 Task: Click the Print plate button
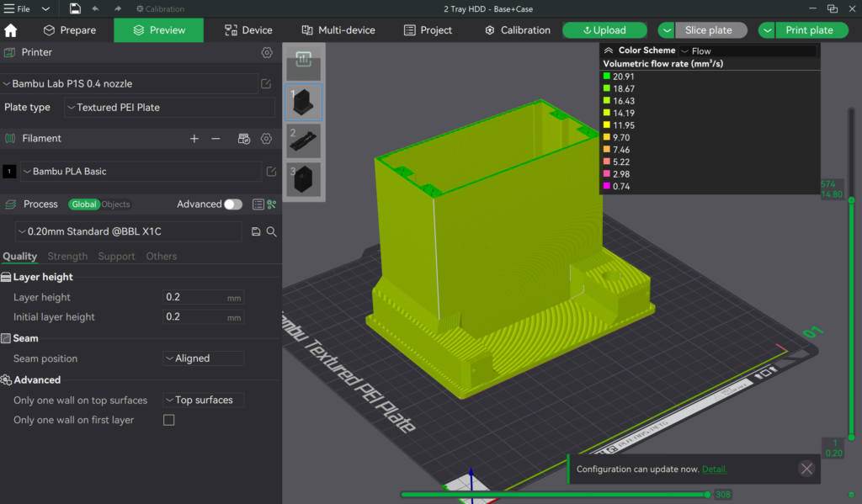(x=809, y=30)
